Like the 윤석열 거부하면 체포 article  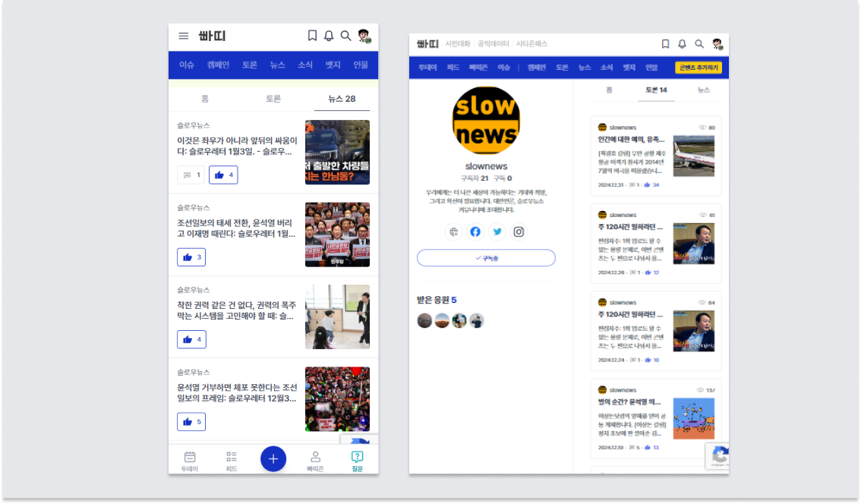(x=191, y=422)
